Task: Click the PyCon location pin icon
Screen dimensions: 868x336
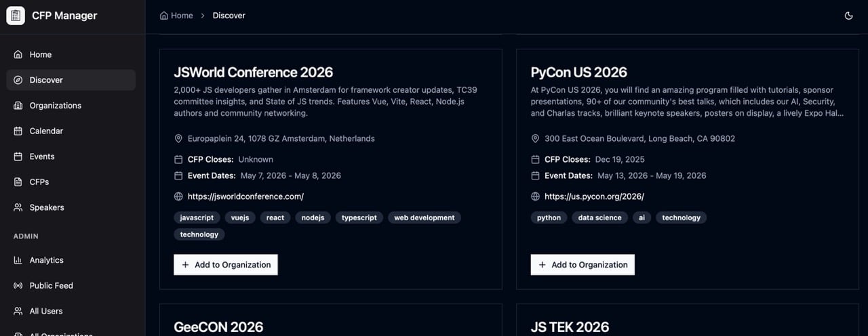Action: point(535,138)
